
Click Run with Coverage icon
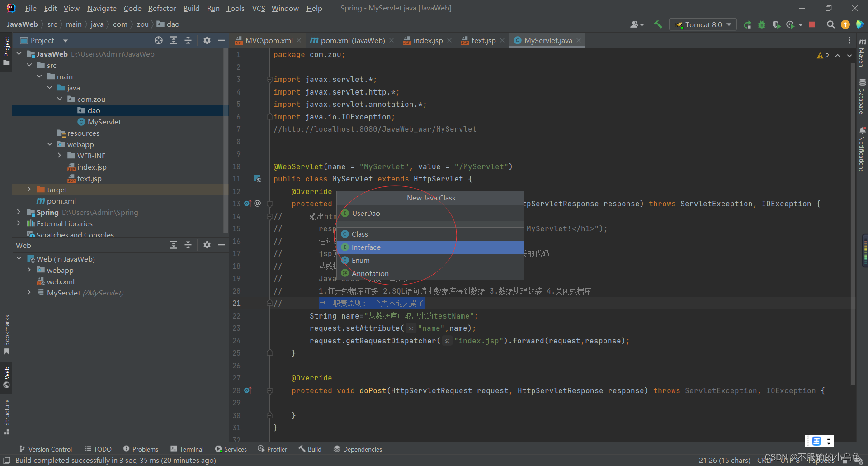pos(776,24)
